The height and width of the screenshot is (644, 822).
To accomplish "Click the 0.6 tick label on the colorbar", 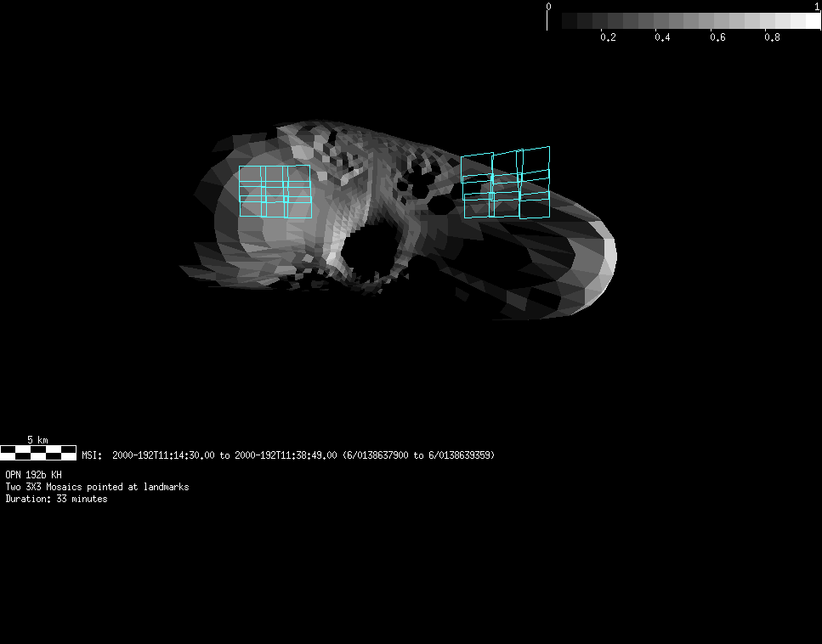I will 717,37.
